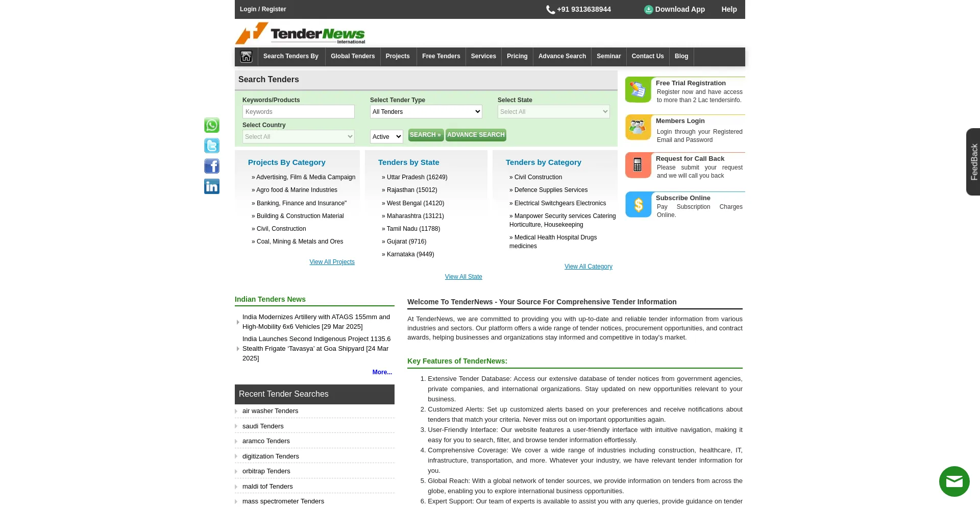The width and height of the screenshot is (980, 507).
Task: Go to the Projects menu item
Action: coord(398,56)
